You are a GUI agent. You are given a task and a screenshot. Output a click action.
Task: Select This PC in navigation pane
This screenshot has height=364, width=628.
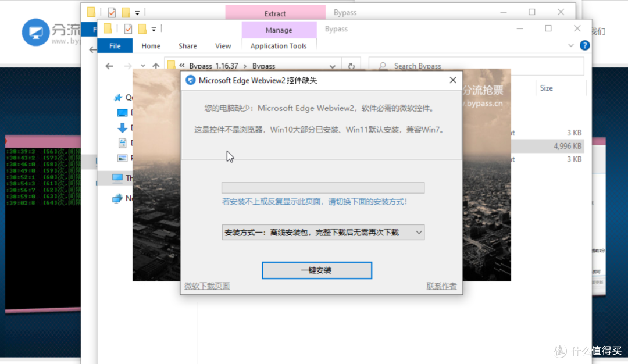click(117, 178)
